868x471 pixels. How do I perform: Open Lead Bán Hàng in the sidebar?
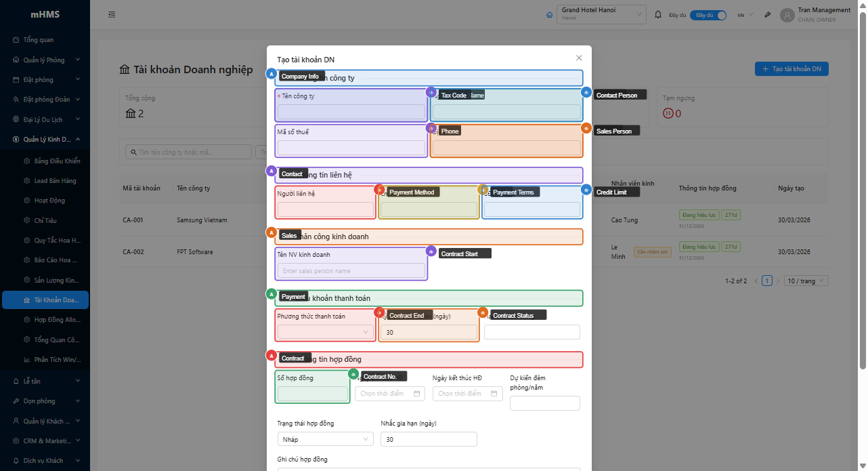[x=55, y=181]
